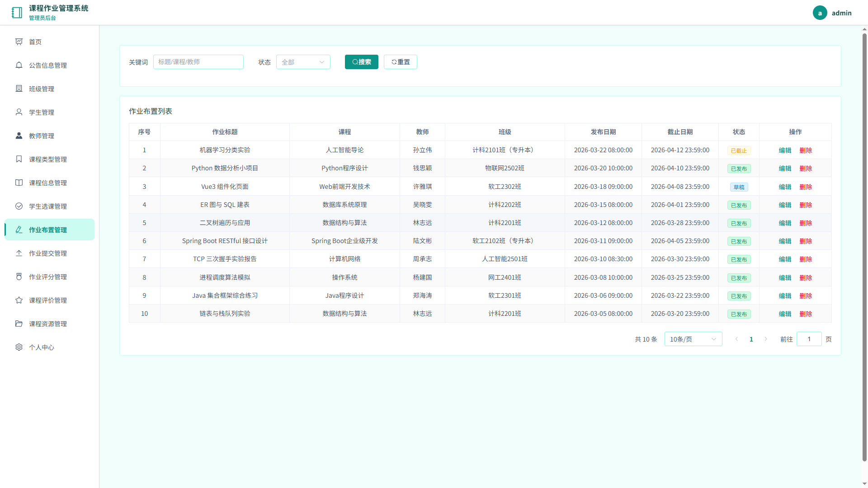868x488 pixels.
Task: Click the open book icon for 课程信息管理
Action: click(x=19, y=183)
